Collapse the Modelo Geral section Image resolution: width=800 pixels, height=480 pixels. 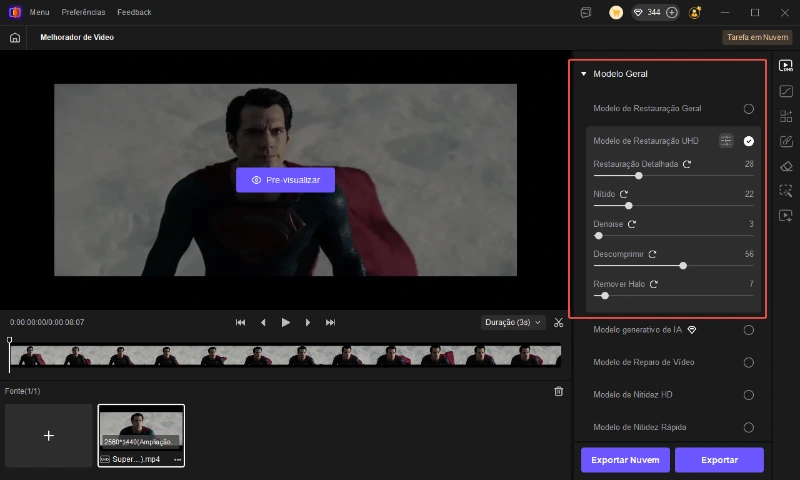[x=584, y=74]
